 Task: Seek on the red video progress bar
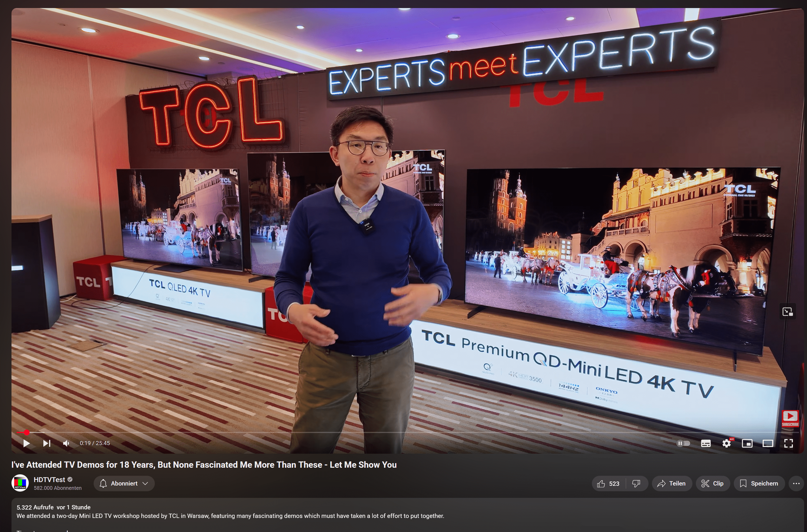point(408,432)
